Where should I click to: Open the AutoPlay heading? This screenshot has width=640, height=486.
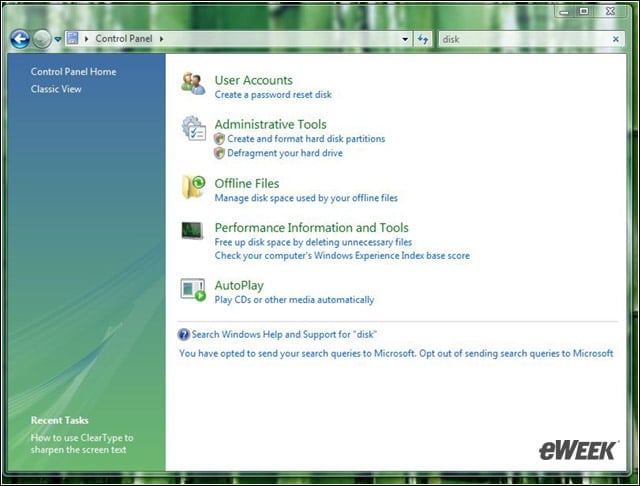[x=239, y=286]
